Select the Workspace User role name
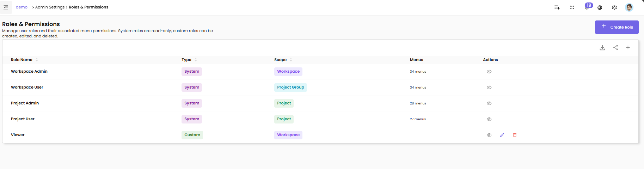644x169 pixels. 27,87
